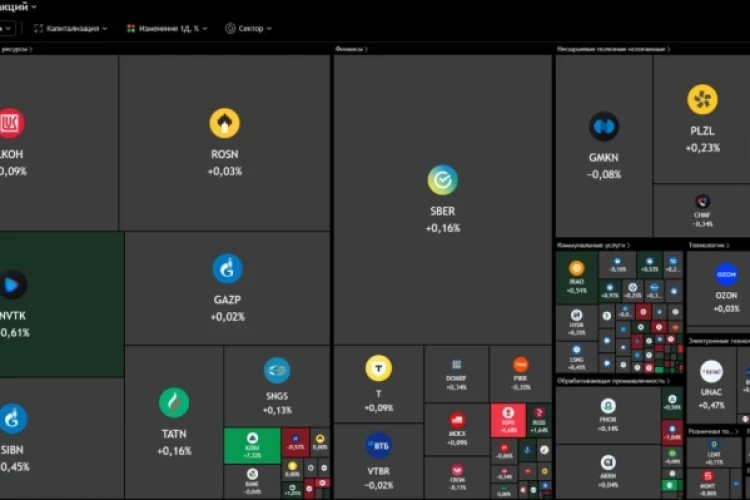This screenshot has height=500, width=750.
Task: Select the utilities tile showing +0,53%
Action: click(650, 265)
